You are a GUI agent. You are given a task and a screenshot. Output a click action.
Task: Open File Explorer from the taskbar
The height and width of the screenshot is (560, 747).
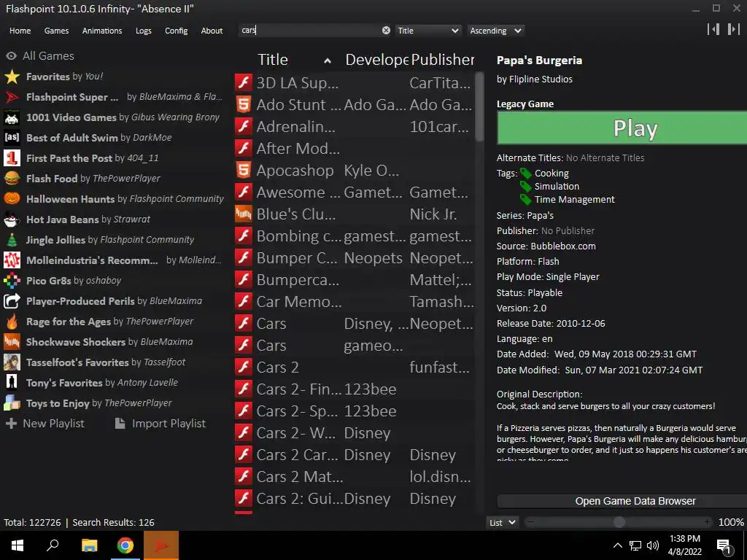pos(89,545)
